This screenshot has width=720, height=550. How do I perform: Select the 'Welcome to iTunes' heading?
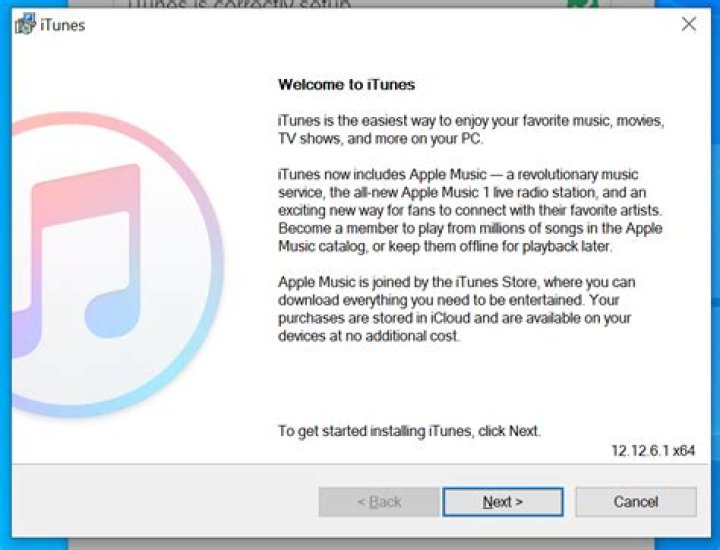(346, 85)
